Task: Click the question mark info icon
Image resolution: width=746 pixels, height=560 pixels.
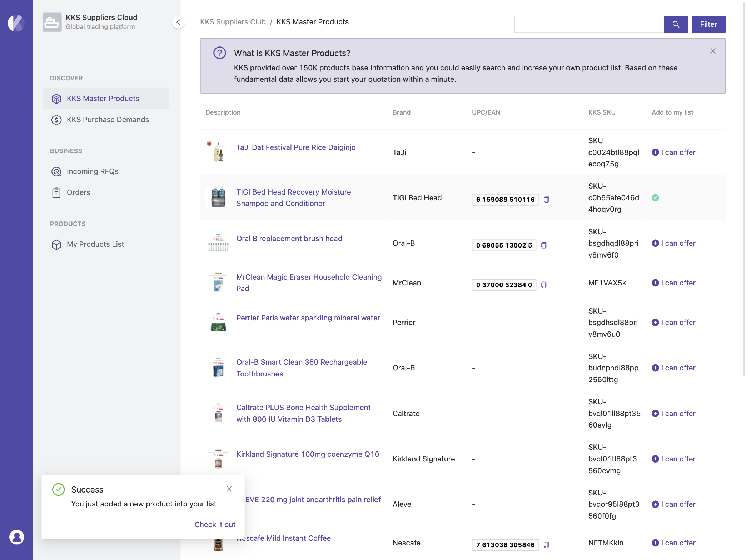Action: pyautogui.click(x=219, y=53)
